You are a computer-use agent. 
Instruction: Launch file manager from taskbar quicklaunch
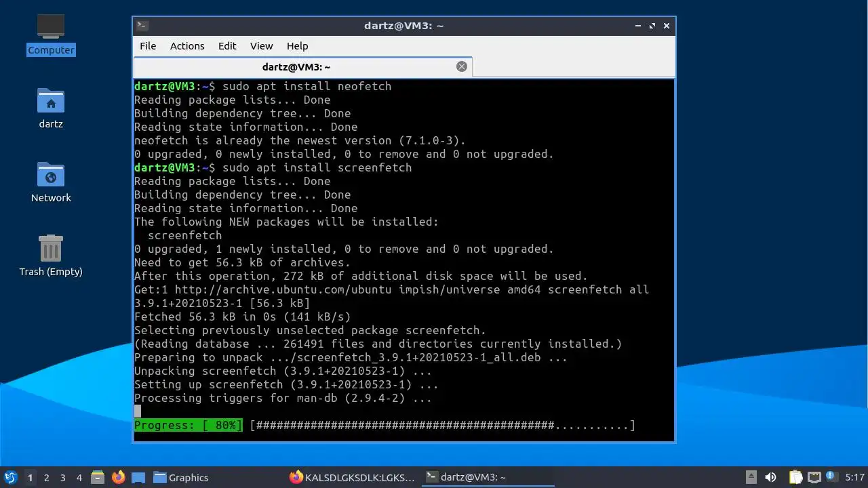point(98,477)
